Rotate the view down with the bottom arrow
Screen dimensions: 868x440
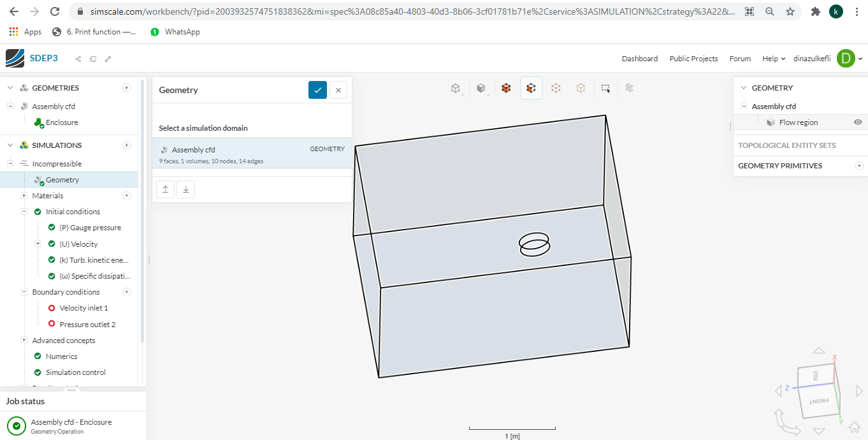(819, 432)
